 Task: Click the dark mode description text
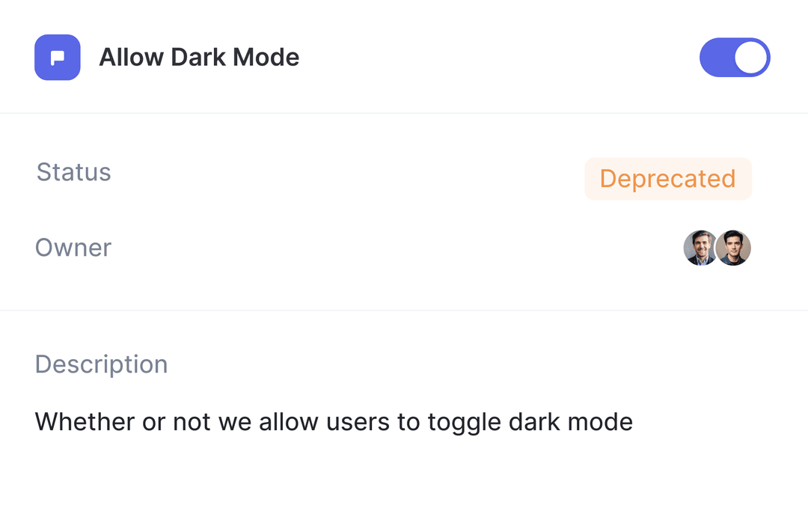334,422
